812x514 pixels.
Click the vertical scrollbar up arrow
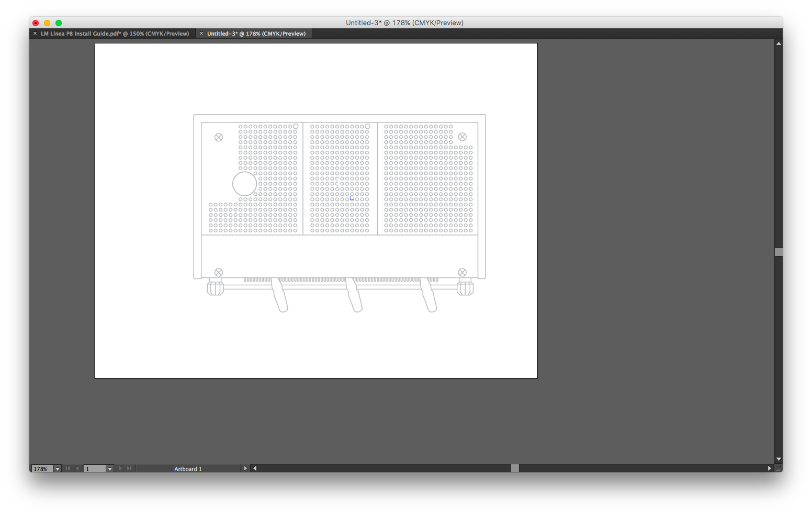[x=779, y=43]
